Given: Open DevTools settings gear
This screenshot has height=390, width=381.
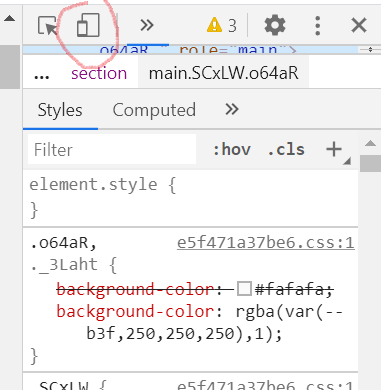Looking at the screenshot, I should pos(275,25).
